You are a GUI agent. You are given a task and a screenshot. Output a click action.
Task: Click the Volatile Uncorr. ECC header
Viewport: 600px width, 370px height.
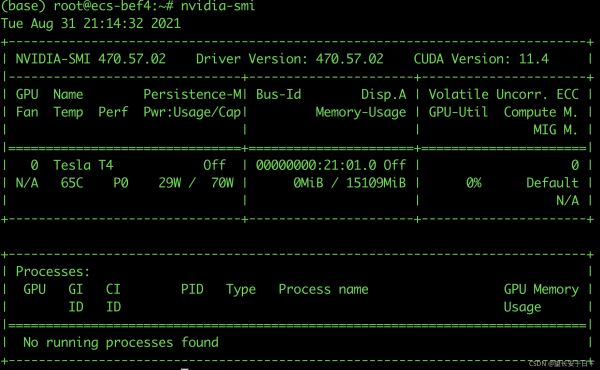pyautogui.click(x=504, y=95)
